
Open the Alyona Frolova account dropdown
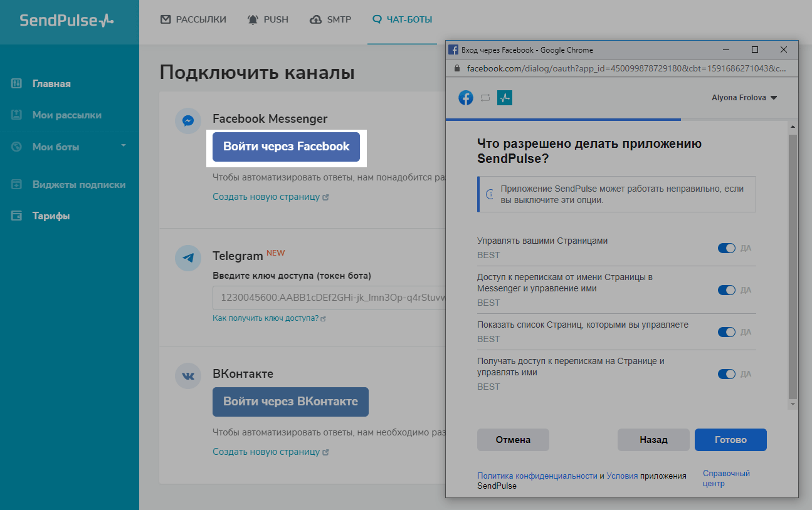coord(744,98)
